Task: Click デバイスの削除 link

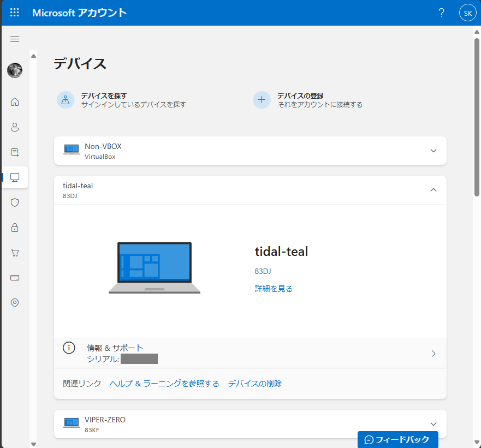Action: click(254, 384)
